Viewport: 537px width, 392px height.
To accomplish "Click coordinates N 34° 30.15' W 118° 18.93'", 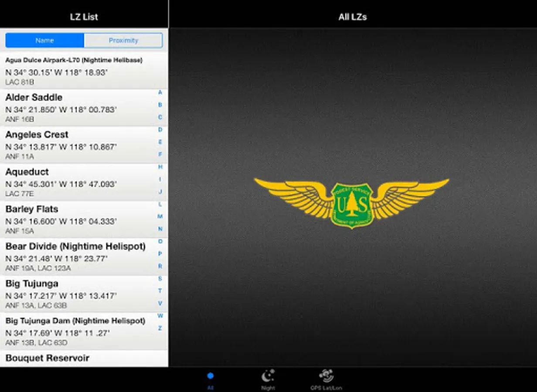I will point(56,73).
